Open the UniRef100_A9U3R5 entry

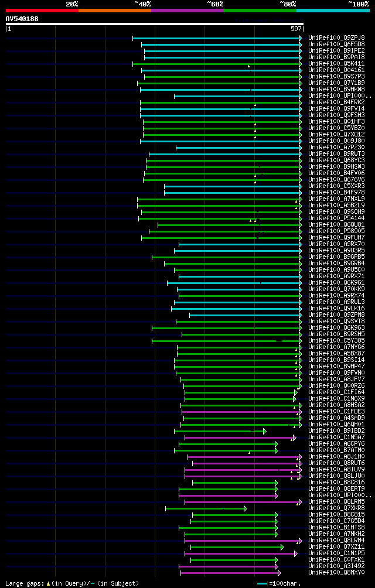[x=336, y=250]
